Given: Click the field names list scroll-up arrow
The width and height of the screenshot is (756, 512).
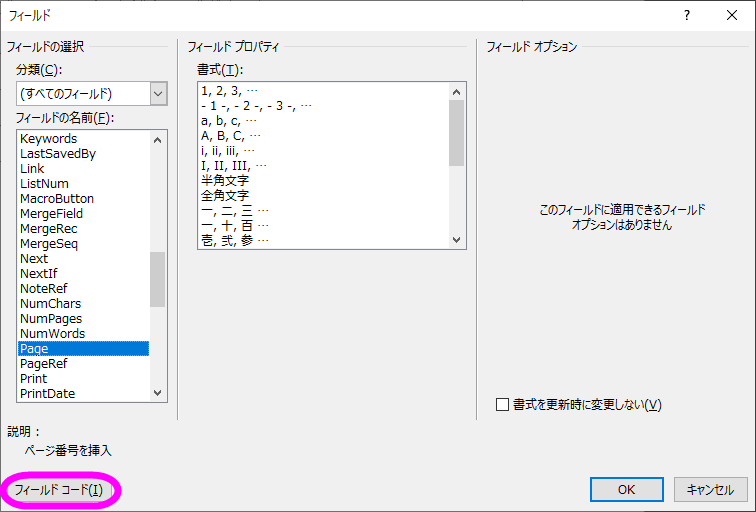Looking at the screenshot, I should coord(158,140).
